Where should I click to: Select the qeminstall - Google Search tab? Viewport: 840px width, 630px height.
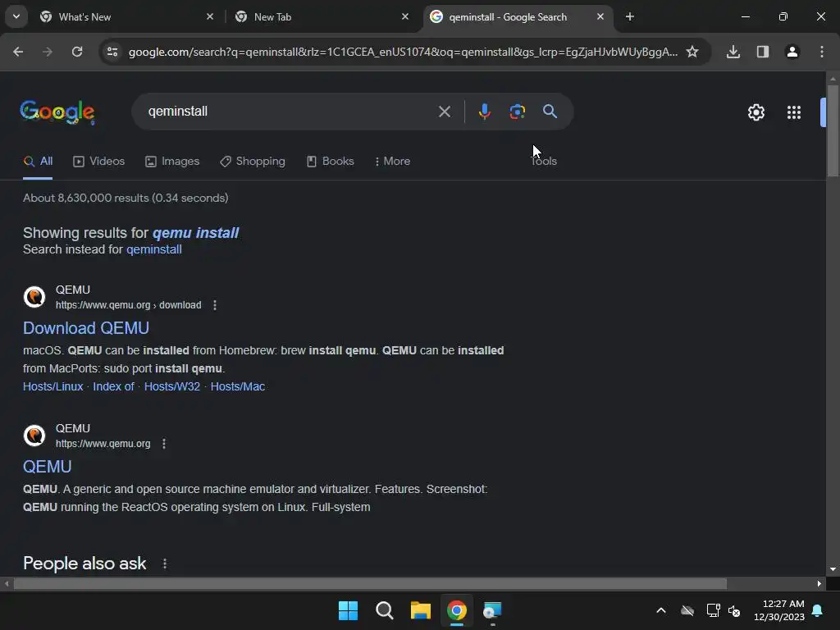coord(518,17)
